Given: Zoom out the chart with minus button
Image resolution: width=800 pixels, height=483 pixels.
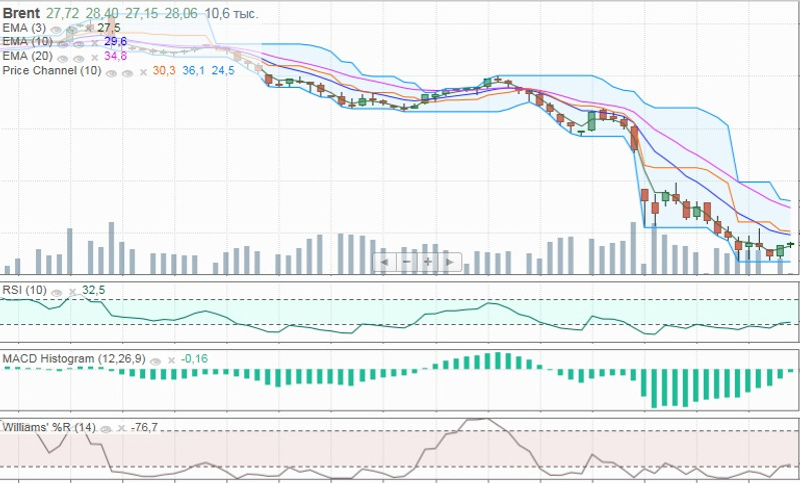Looking at the screenshot, I should tap(407, 262).
